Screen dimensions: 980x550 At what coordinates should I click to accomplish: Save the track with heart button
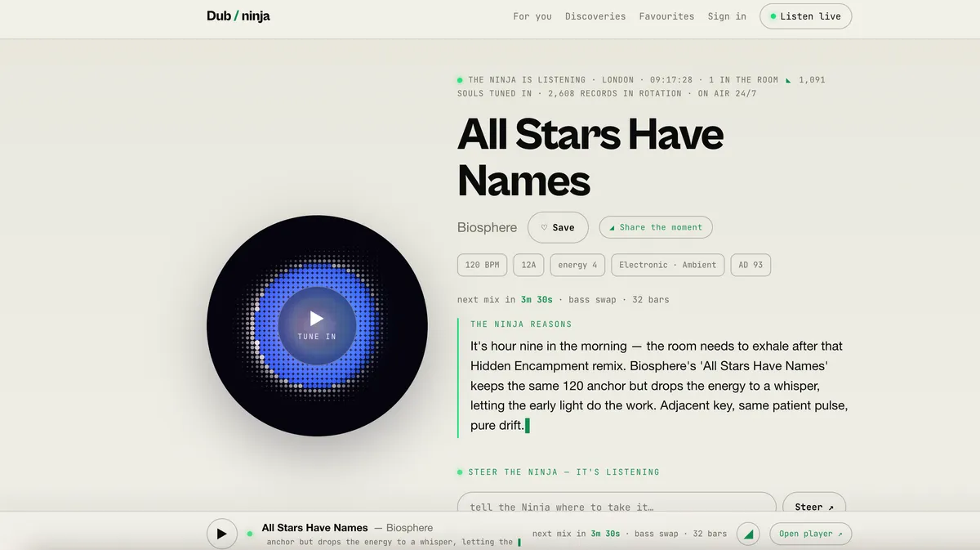click(558, 227)
